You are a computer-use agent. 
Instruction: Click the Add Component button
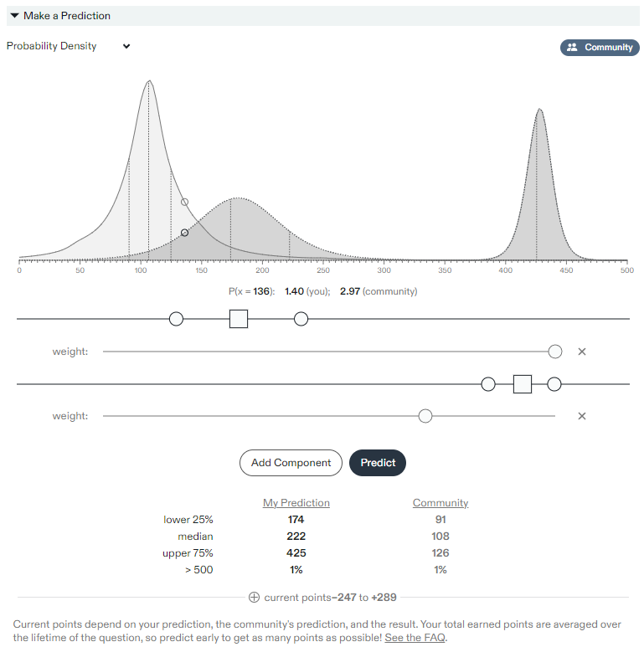tap(291, 463)
